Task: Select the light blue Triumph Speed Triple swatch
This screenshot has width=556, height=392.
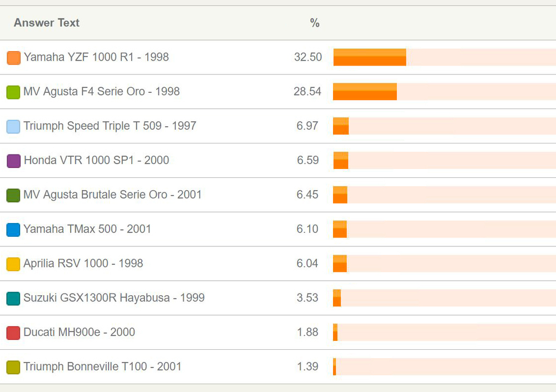Action: 13,126
